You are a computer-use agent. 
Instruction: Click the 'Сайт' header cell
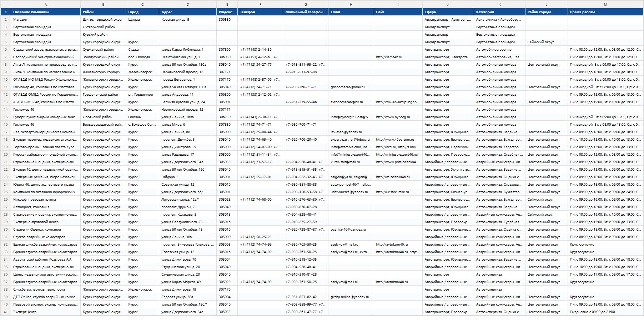pyautogui.click(x=398, y=12)
